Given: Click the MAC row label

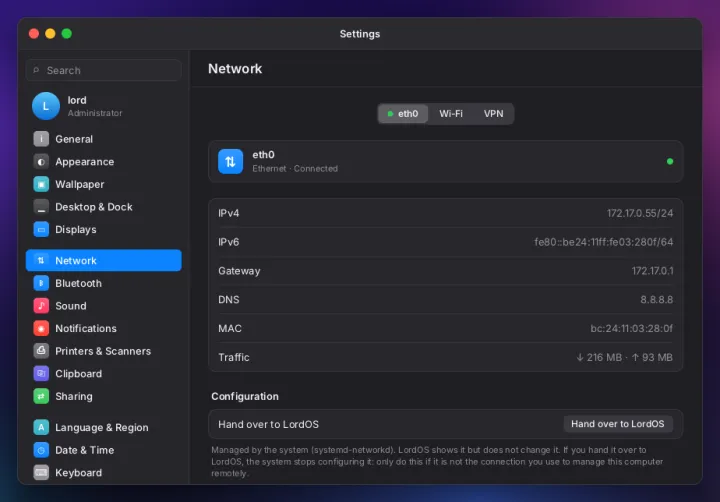Looking at the screenshot, I should (x=230, y=328).
